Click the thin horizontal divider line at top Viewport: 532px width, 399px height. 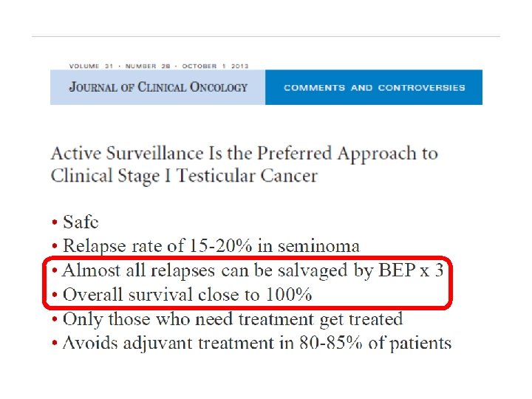tap(266, 36)
